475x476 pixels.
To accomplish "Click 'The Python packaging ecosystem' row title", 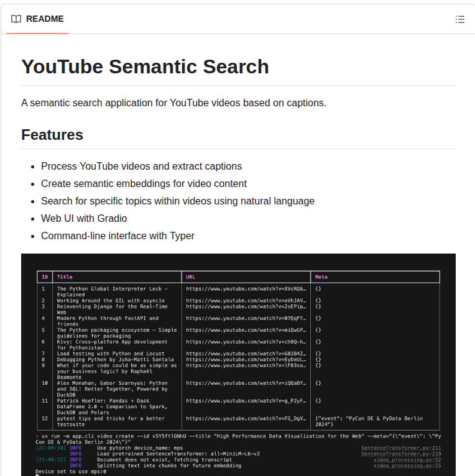I will 117,333.
